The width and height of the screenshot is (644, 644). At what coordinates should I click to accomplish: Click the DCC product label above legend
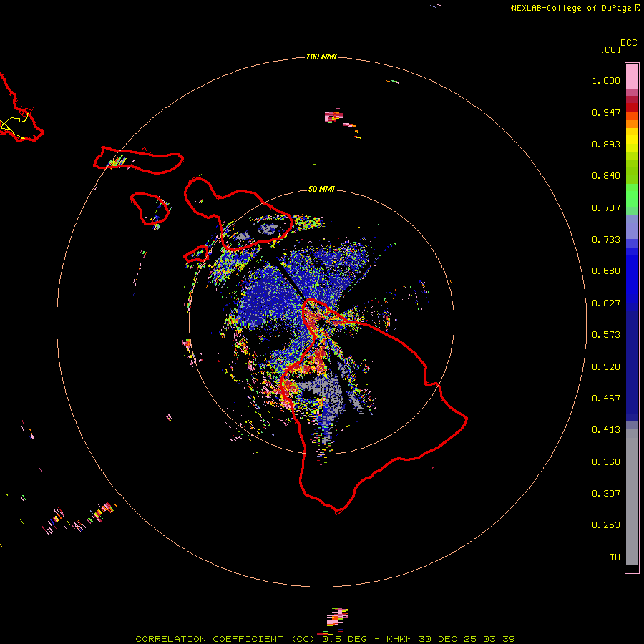(x=629, y=43)
